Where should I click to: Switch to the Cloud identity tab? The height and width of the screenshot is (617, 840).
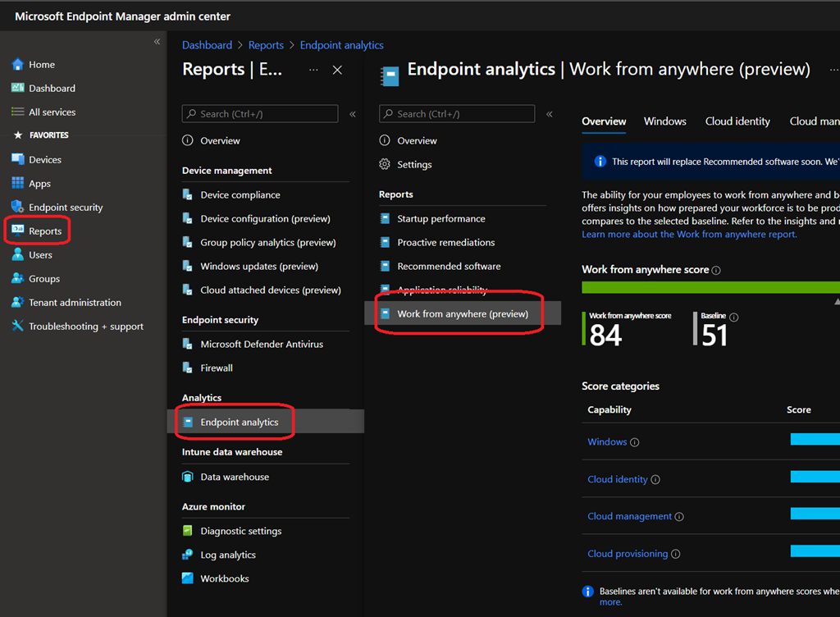tap(737, 121)
